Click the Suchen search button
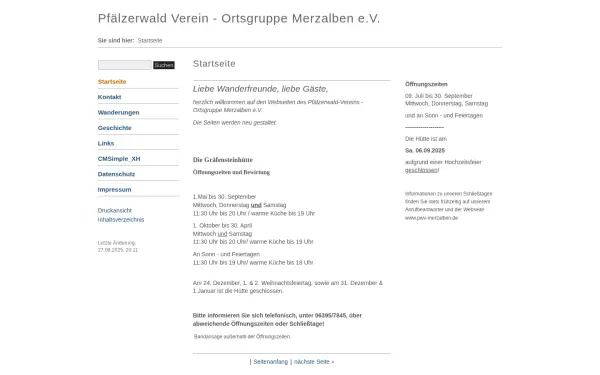This screenshot has width=600, height=375. click(x=164, y=65)
